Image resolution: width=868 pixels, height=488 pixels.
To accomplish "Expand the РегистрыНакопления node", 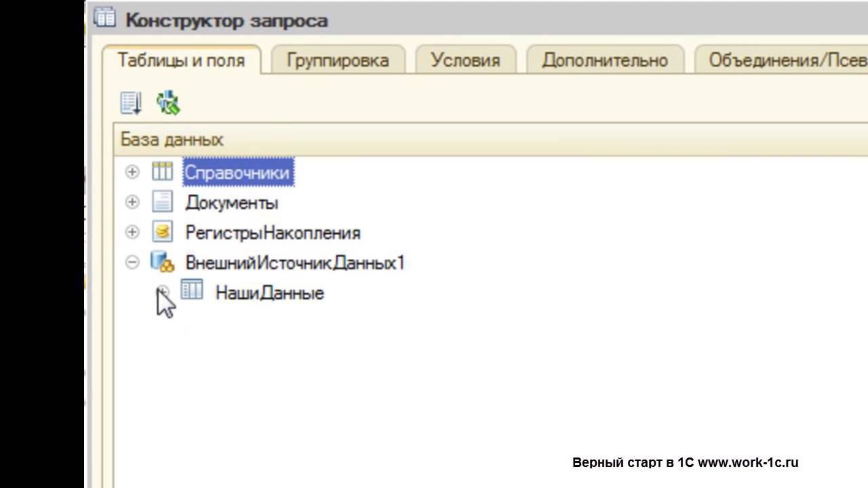I will [x=132, y=232].
